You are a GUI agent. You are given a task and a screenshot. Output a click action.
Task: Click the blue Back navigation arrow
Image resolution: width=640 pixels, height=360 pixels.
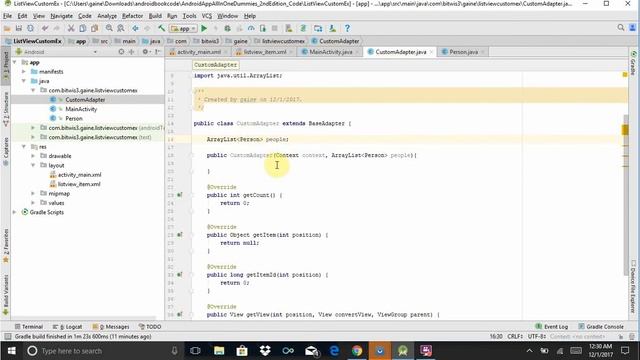click(136, 29)
